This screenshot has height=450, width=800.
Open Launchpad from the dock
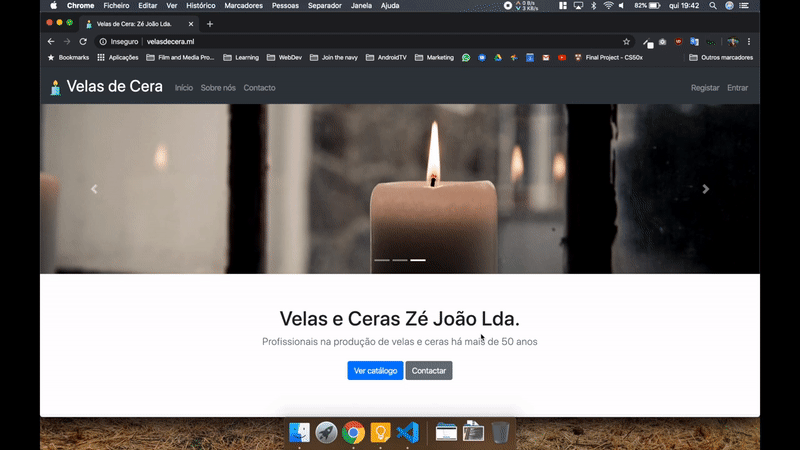tap(326, 433)
